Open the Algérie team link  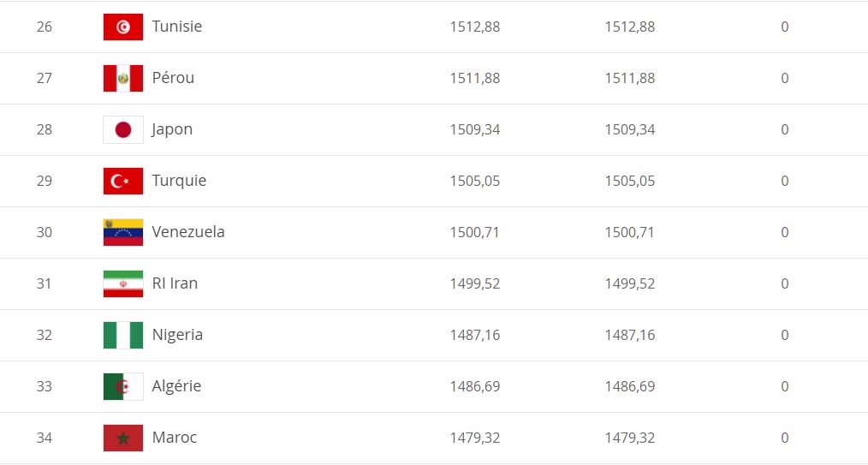pos(176,386)
